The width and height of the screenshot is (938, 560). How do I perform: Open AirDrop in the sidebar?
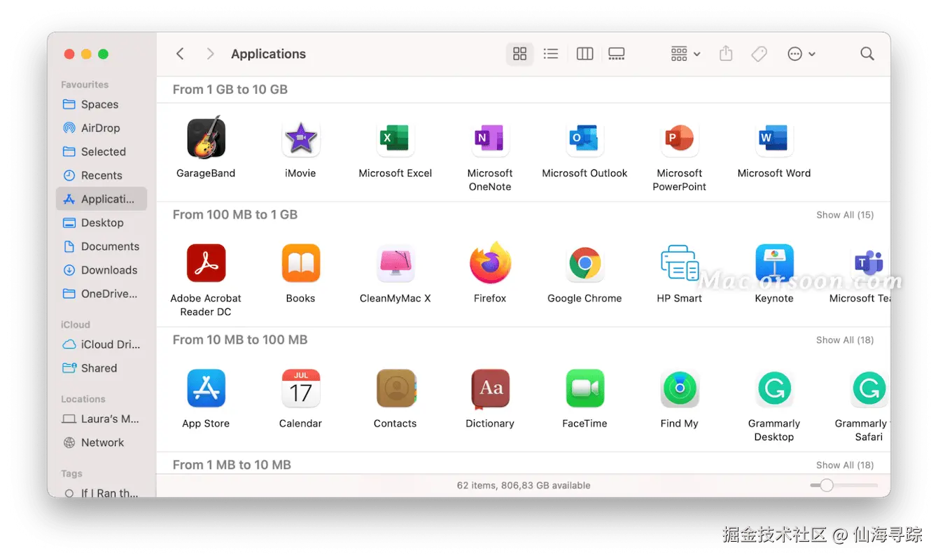(101, 128)
